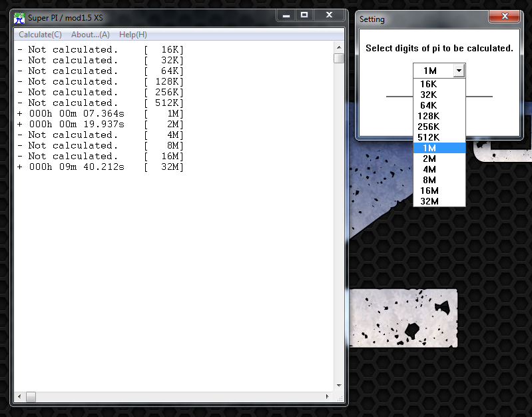Choose 4M from the digits list
This screenshot has height=417, width=532.
(x=439, y=169)
